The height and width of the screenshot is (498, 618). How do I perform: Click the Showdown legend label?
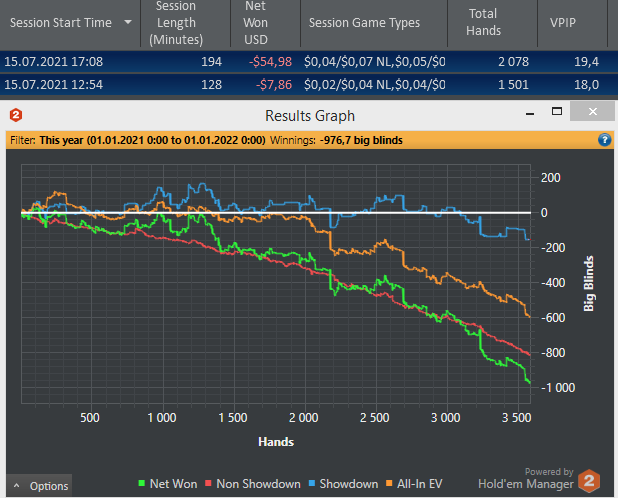tap(348, 484)
